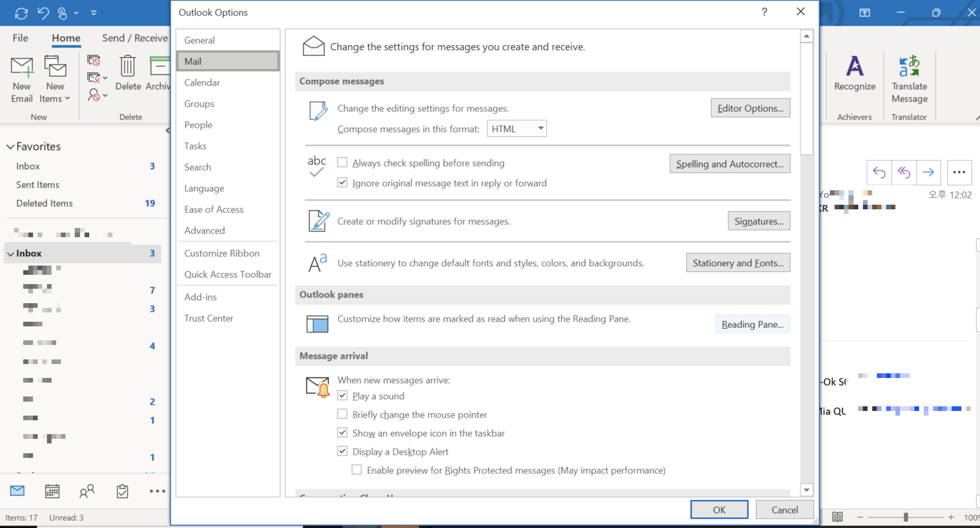
Task: Click the Forward arrow icon
Action: [928, 172]
